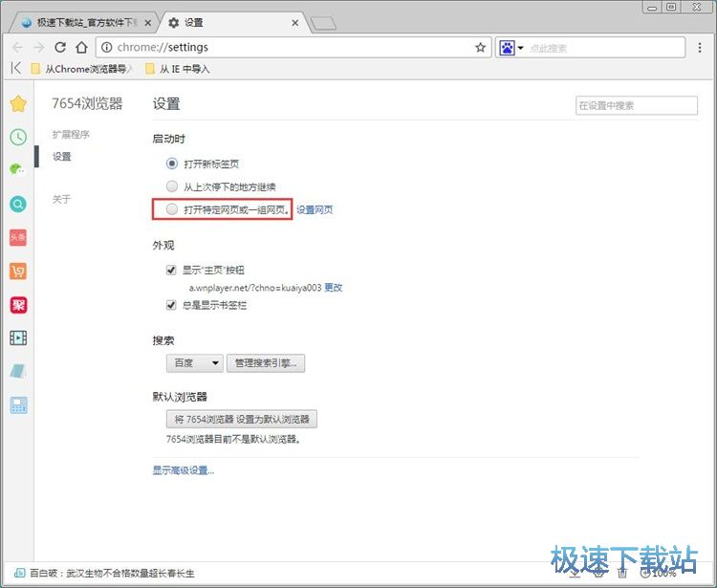
Task: Select 设置 in left menu
Action: pos(62,157)
